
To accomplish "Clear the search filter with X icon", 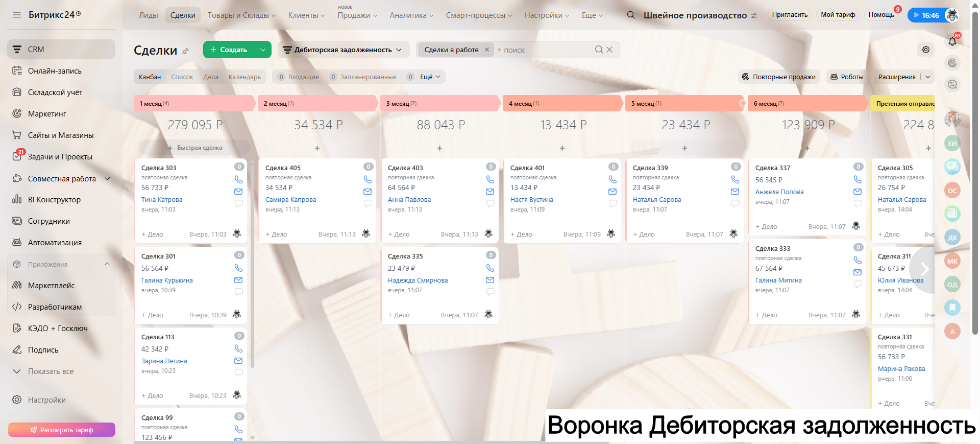I will pyautogui.click(x=609, y=50).
